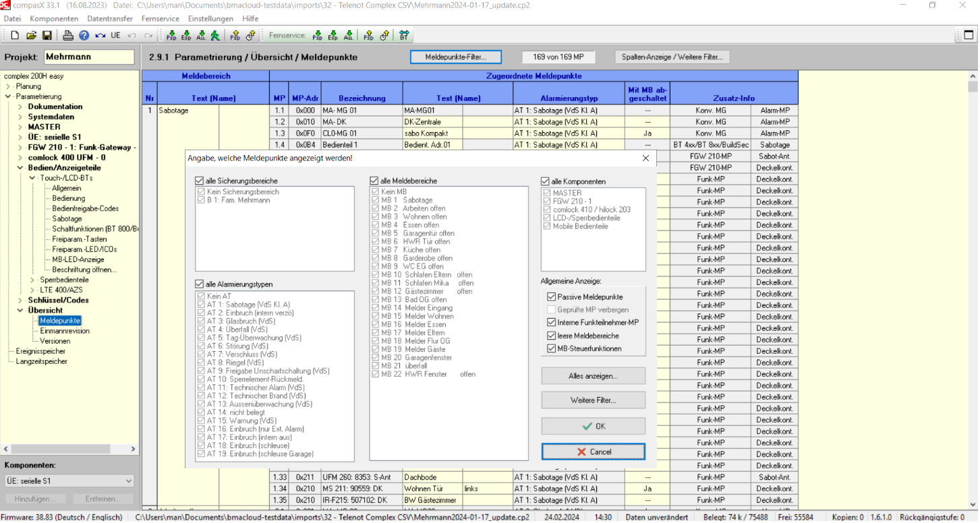Expand the Dokumentation tree node

(x=20, y=106)
